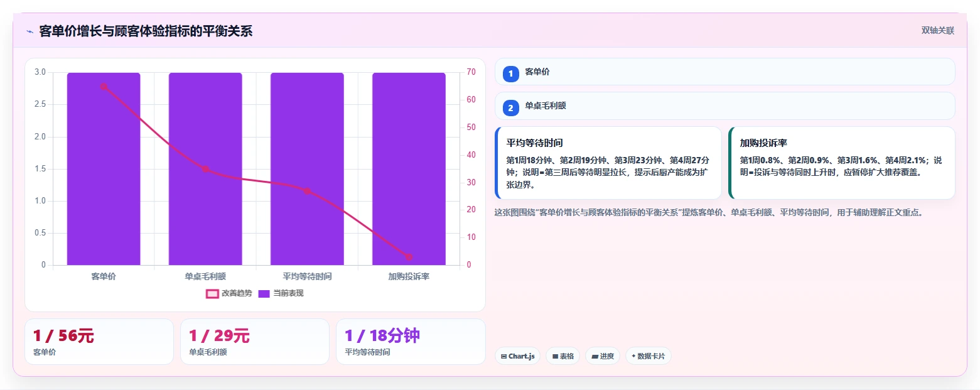Image resolution: width=980 pixels, height=390 pixels.
Task: Click the 30 tick on the right axis
Action: coord(471,183)
